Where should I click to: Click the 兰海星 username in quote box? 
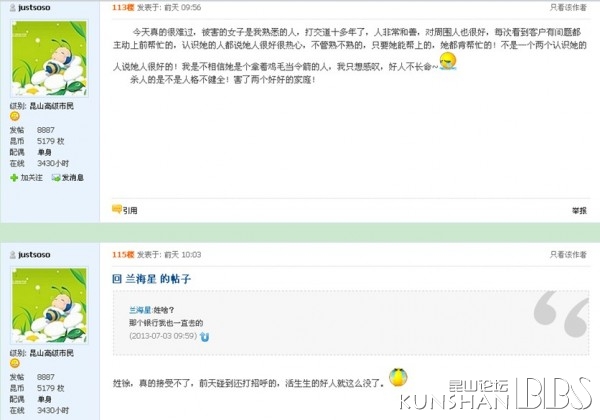(x=140, y=310)
